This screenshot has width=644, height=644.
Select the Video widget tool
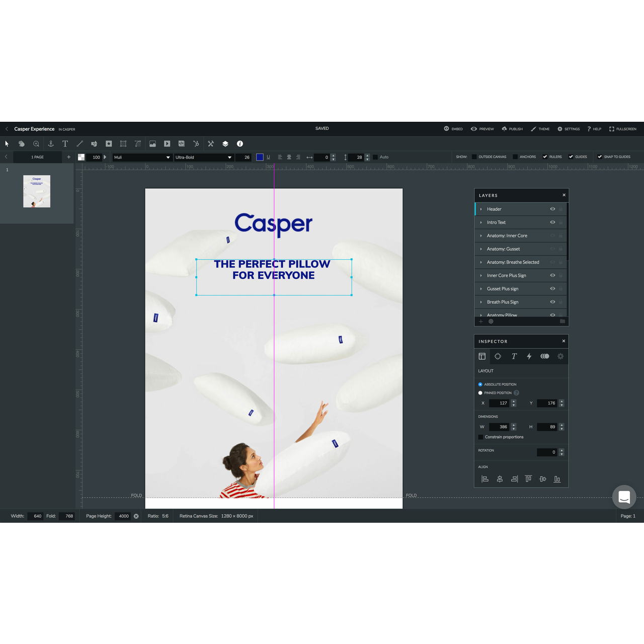click(167, 144)
